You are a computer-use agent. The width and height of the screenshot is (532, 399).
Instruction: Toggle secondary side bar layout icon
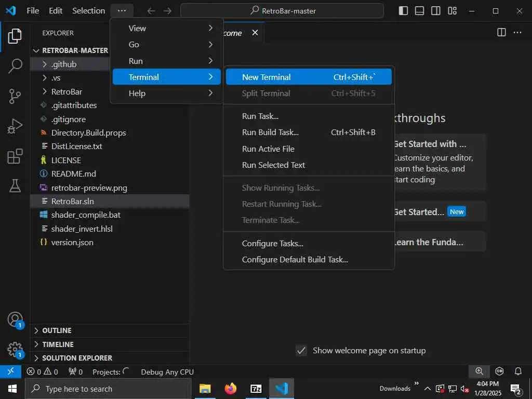point(436,11)
